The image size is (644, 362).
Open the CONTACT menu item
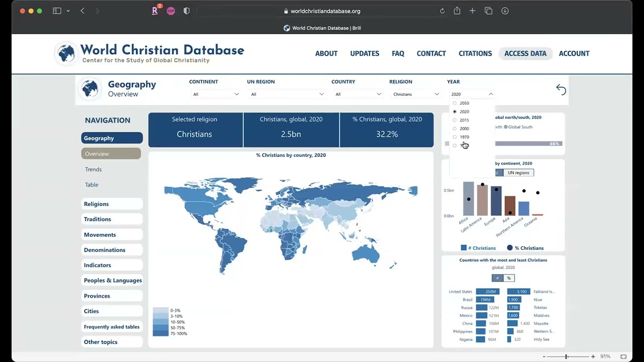pyautogui.click(x=431, y=53)
